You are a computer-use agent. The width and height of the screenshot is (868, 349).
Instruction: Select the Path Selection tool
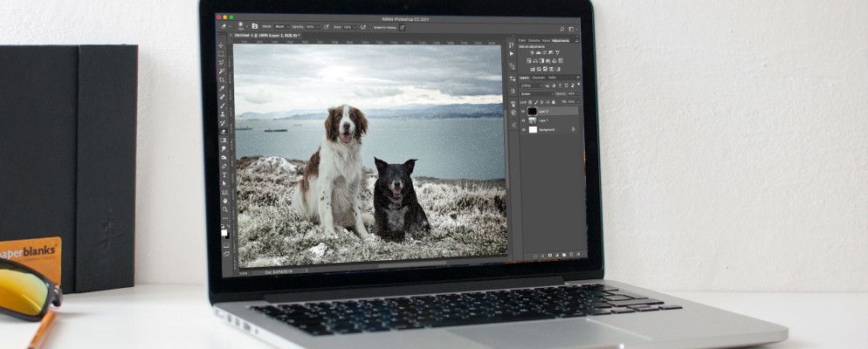223,183
